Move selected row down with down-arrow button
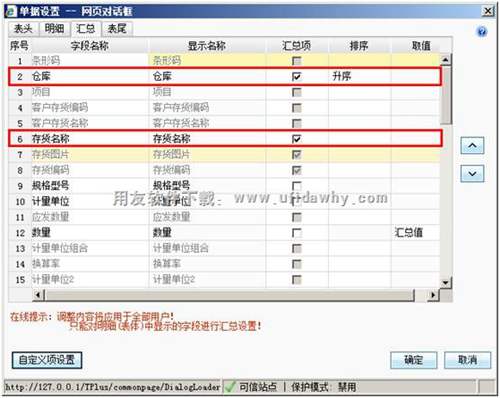This screenshot has width=500, height=398. coord(472,173)
